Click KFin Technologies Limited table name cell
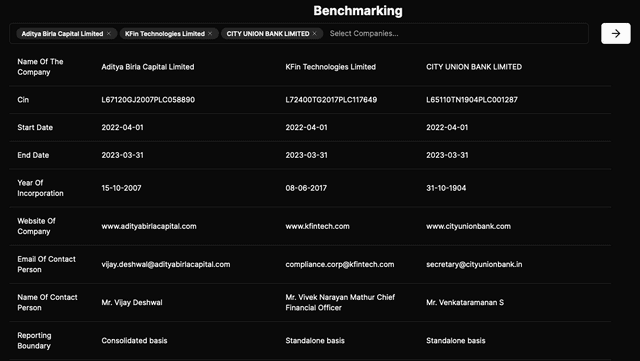Viewport: 640px width, 361px height. pos(331,67)
